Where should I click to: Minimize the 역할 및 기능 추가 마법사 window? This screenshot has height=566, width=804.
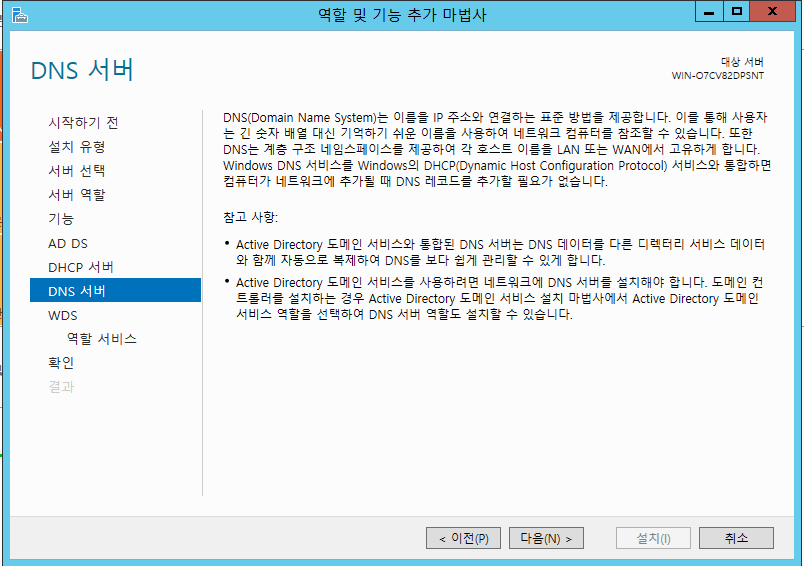coord(711,12)
